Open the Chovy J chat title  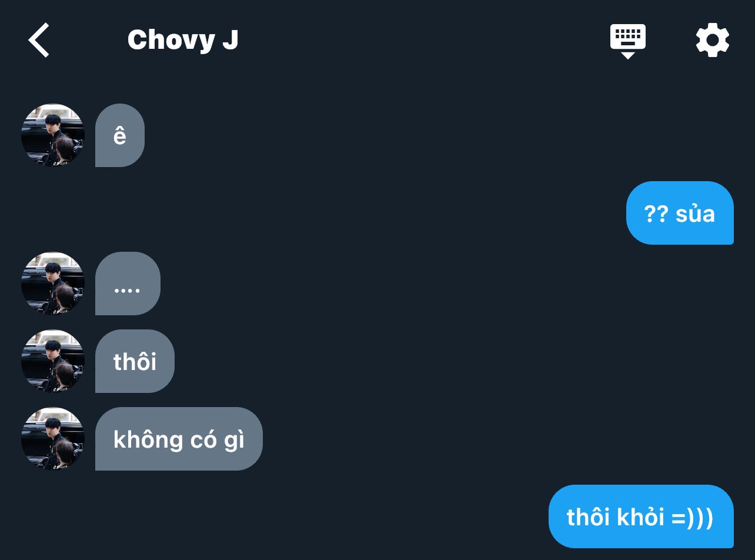point(182,40)
